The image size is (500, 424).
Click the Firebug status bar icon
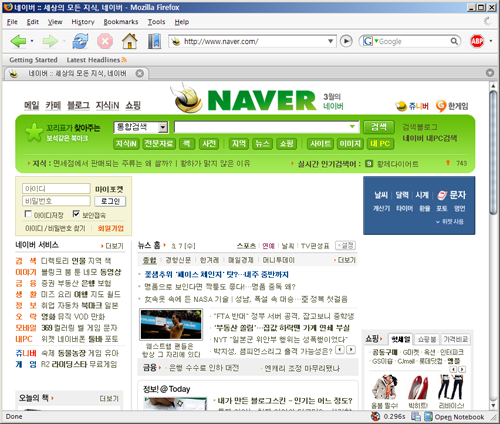point(375,416)
